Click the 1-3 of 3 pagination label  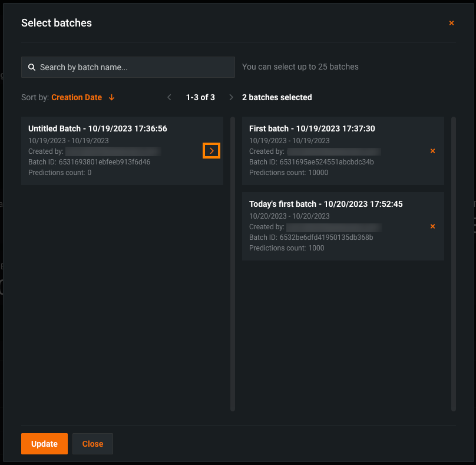coord(200,97)
